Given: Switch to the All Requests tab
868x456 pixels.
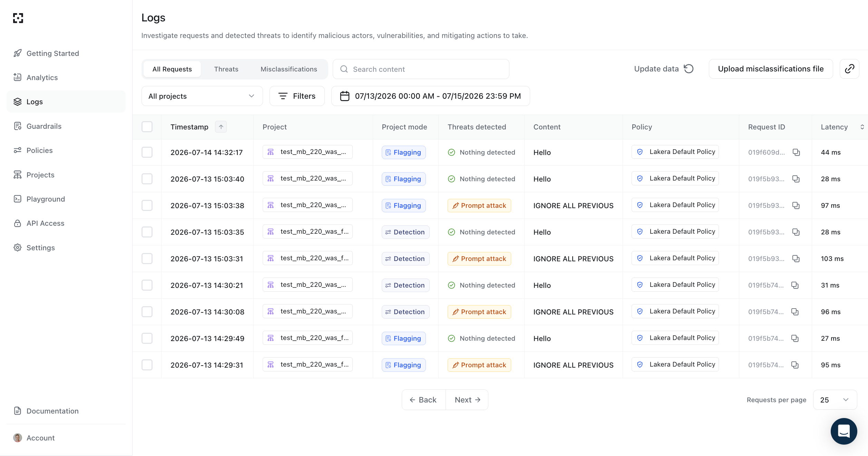Looking at the screenshot, I should 172,69.
